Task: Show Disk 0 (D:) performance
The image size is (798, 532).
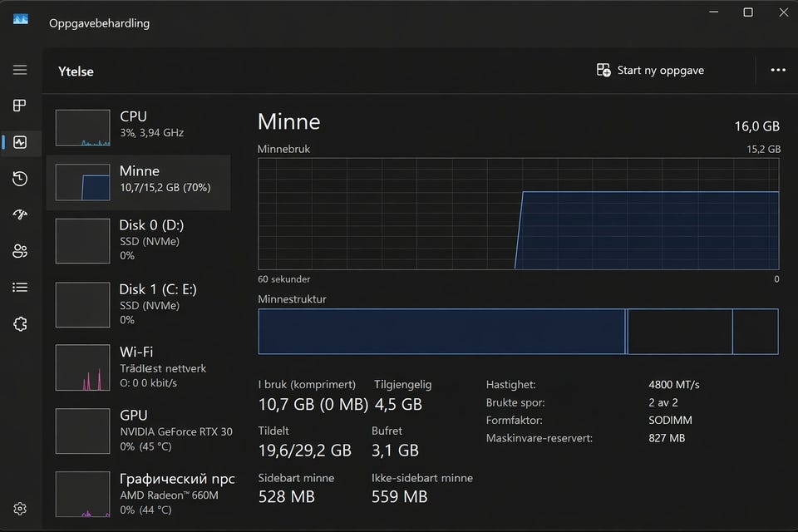Action: [x=139, y=239]
